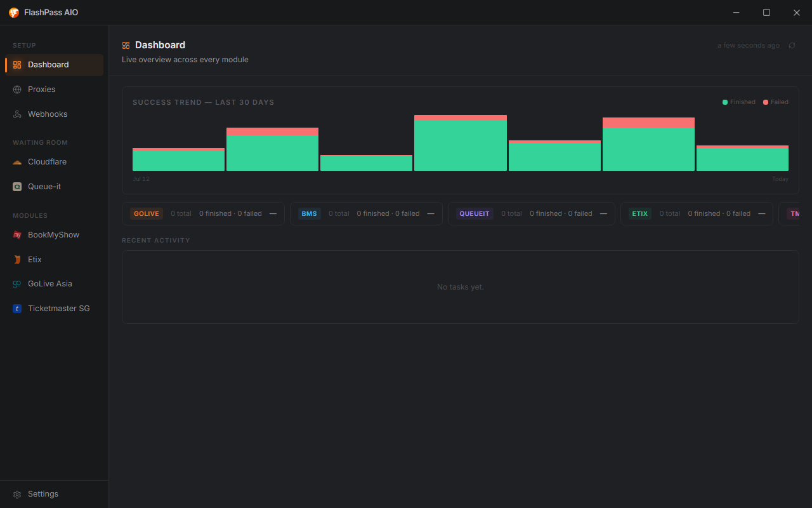Go to Webhooks section

pyautogui.click(x=54, y=114)
